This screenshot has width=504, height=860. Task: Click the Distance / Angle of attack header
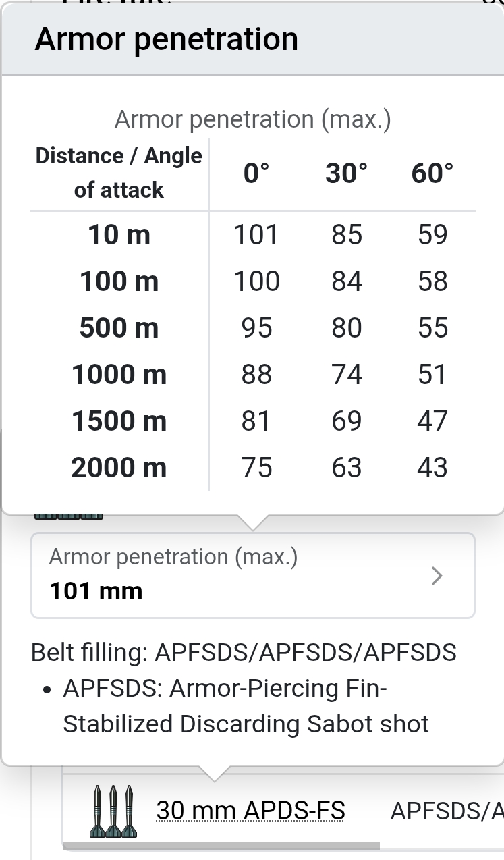click(x=119, y=173)
